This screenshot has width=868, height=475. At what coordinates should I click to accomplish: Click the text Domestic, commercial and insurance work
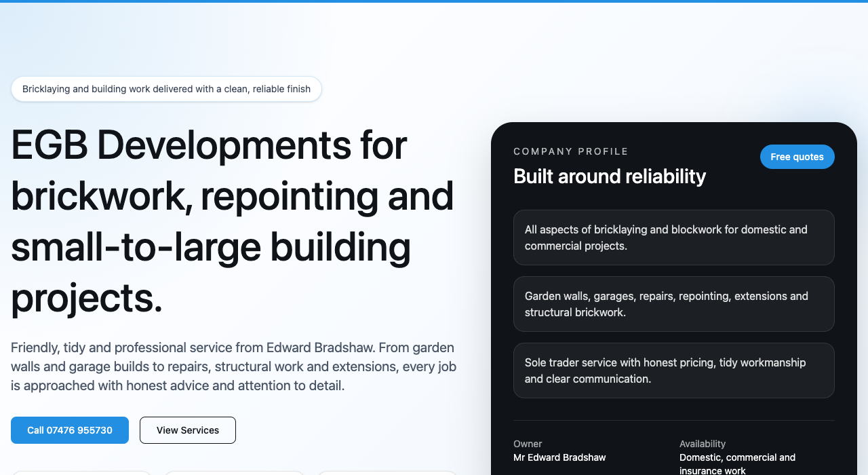[738, 464]
